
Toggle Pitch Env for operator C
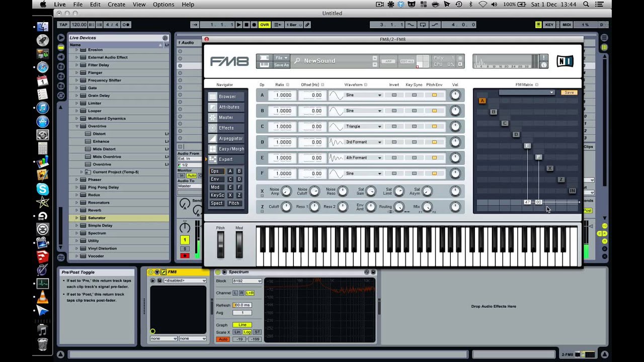click(x=434, y=126)
